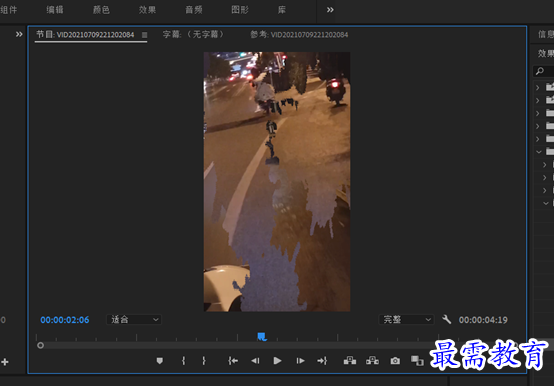The image size is (554, 386).
Task: Export frame with the camera icon
Action: click(x=395, y=361)
